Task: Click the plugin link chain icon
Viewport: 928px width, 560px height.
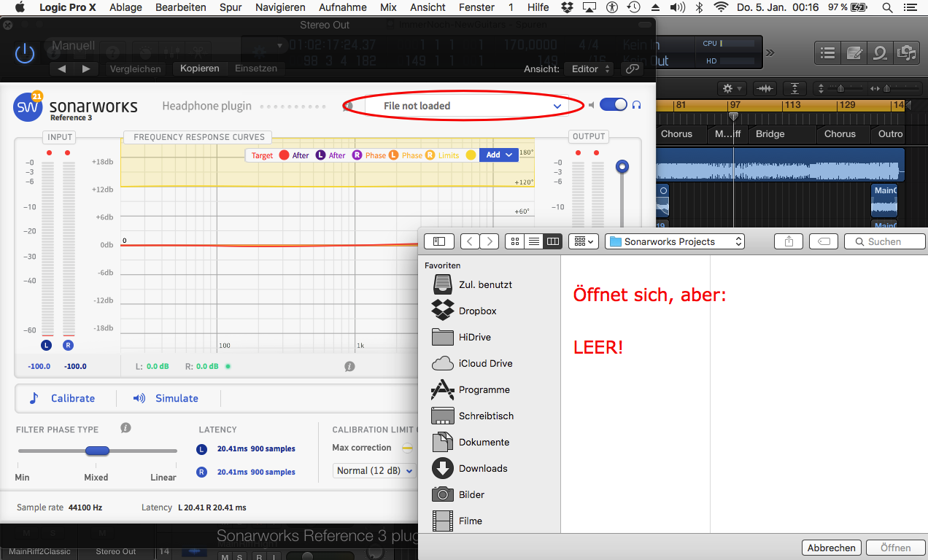Action: (x=631, y=69)
